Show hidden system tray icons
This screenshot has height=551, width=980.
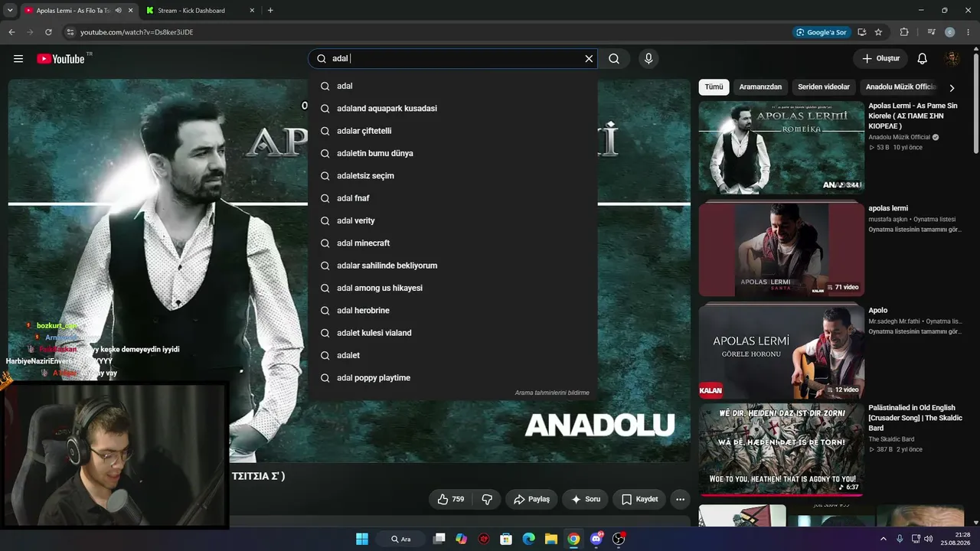(884, 539)
